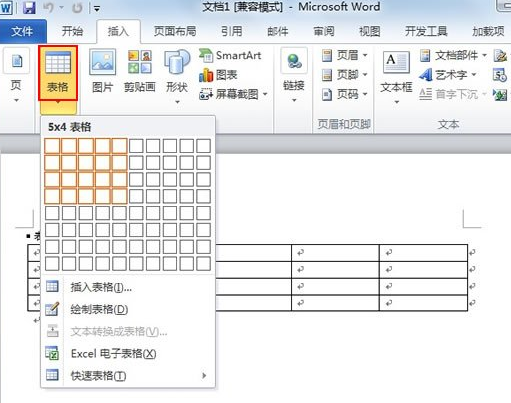Select the bottom-right cell of the table grid

click(203, 263)
